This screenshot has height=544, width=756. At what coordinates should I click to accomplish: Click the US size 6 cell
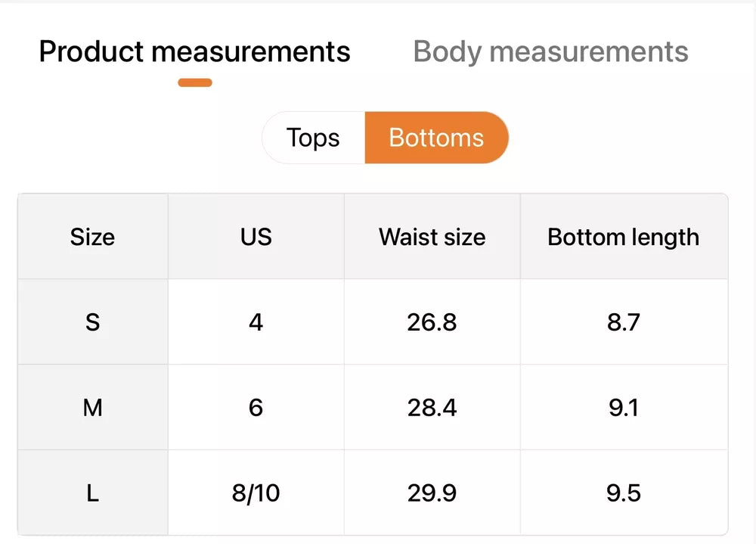click(x=256, y=407)
